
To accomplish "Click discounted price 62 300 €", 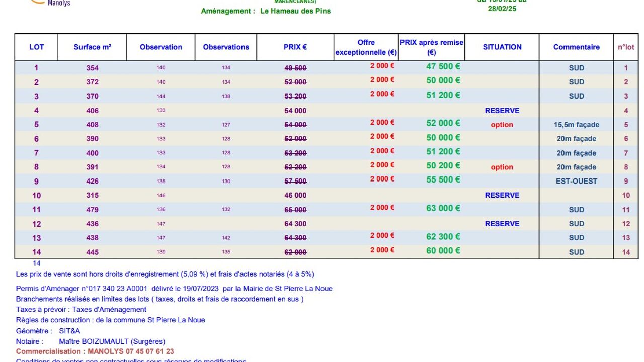I will point(443,236).
